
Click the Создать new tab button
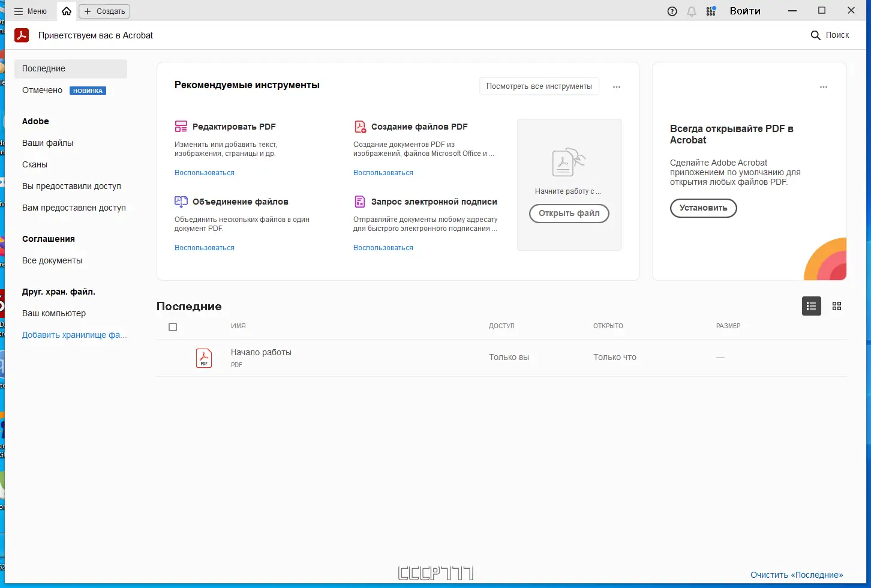pos(104,11)
